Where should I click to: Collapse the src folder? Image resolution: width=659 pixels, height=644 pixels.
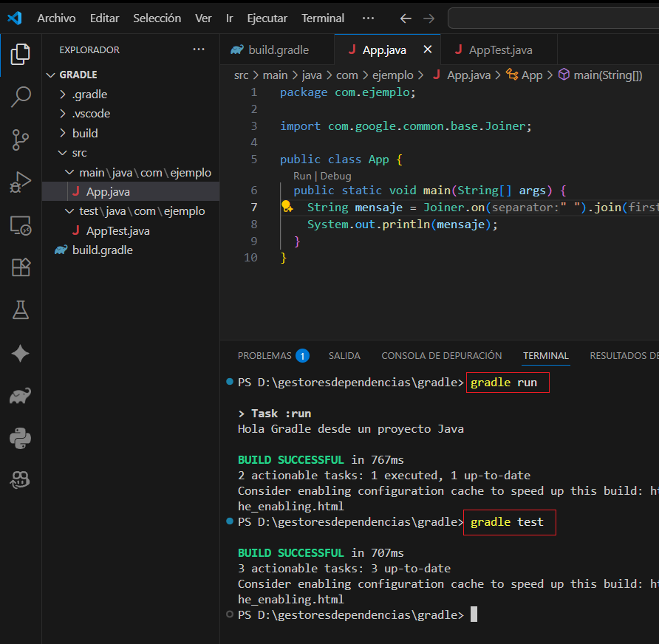(79, 153)
